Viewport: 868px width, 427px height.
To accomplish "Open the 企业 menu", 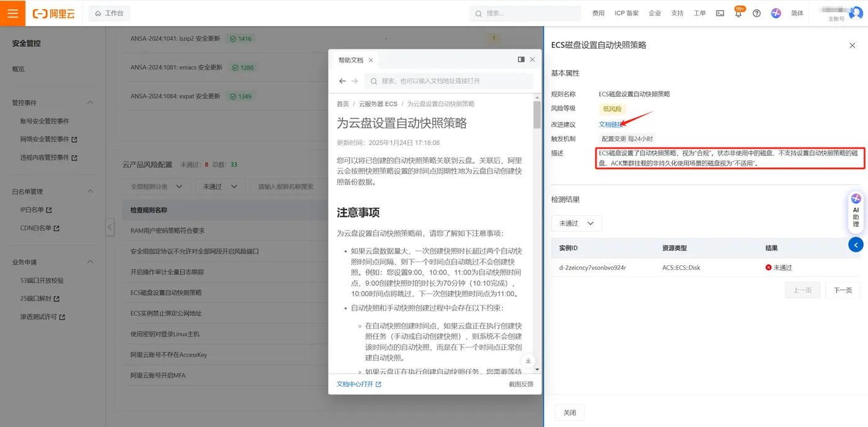I will click(655, 13).
